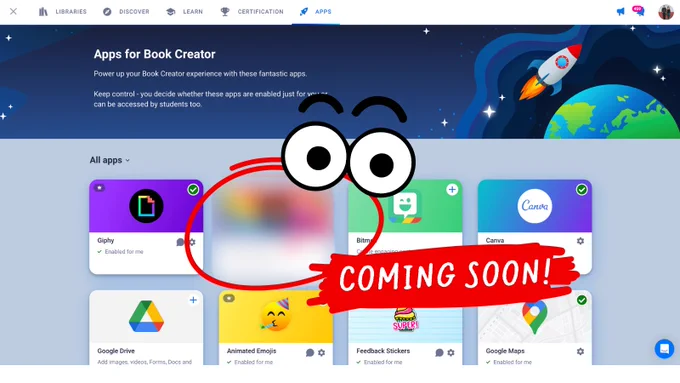Image resolution: width=680 pixels, height=383 pixels.
Task: Click the 'Enabled for me' text under Giphy
Action: pyautogui.click(x=124, y=252)
